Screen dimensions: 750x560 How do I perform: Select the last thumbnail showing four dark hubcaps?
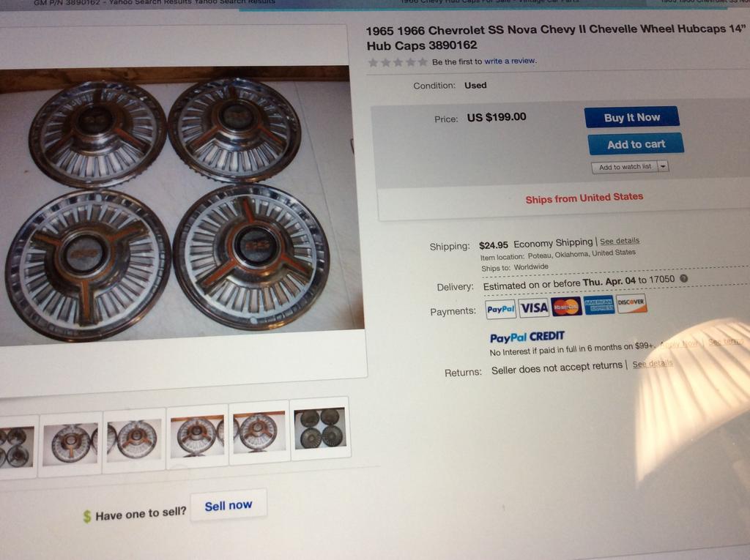tap(321, 428)
